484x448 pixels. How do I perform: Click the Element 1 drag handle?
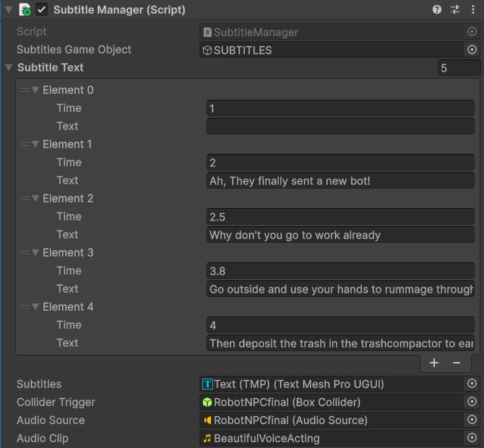coord(25,145)
